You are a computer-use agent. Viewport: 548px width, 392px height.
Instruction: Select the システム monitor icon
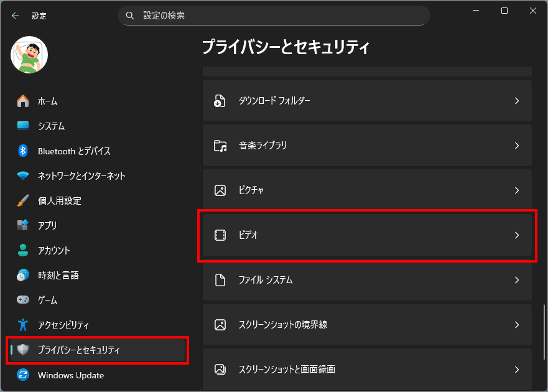point(23,126)
